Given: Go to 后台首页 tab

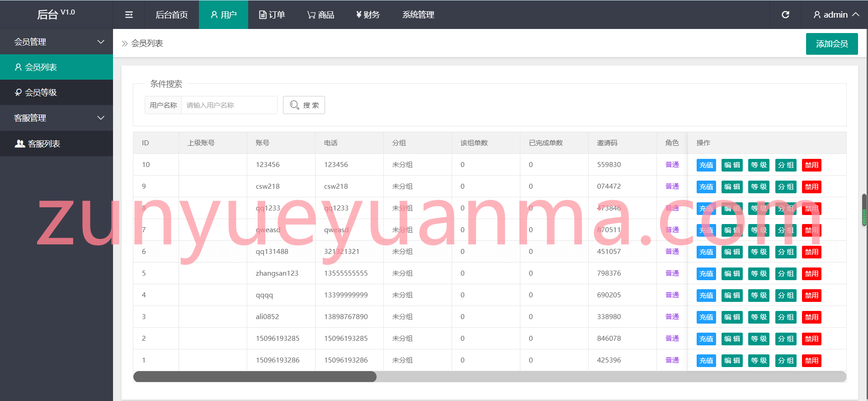Looking at the screenshot, I should point(172,14).
